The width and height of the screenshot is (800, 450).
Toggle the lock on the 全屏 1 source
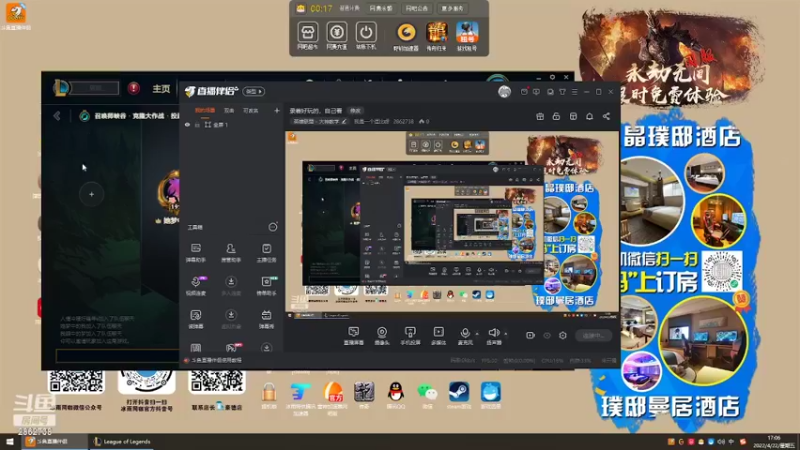[197, 124]
